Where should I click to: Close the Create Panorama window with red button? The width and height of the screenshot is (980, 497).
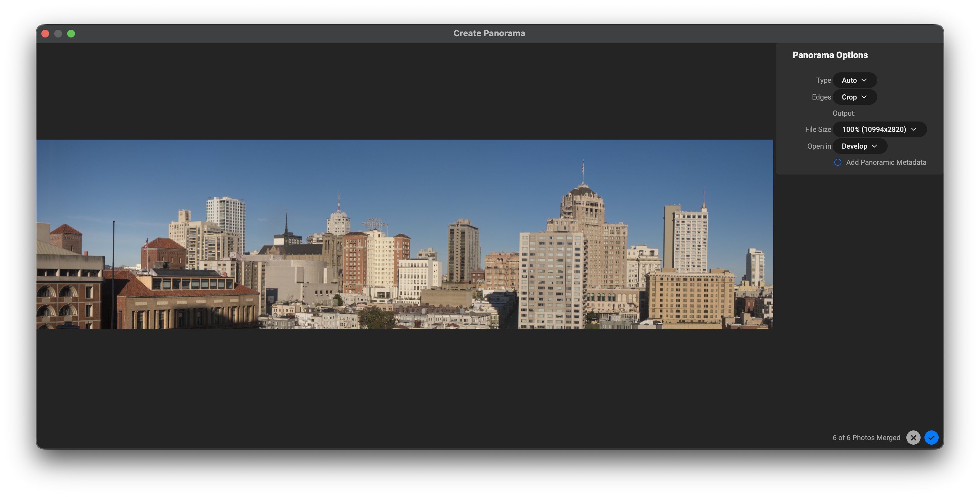[45, 34]
